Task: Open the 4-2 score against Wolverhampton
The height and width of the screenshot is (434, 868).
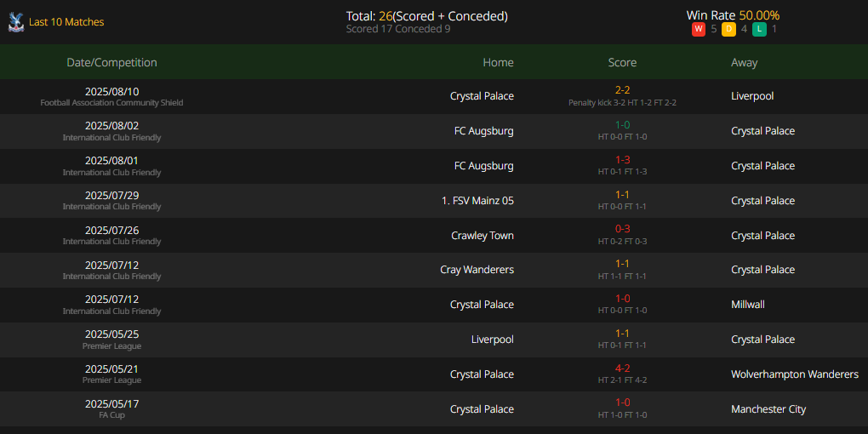Action: click(622, 368)
